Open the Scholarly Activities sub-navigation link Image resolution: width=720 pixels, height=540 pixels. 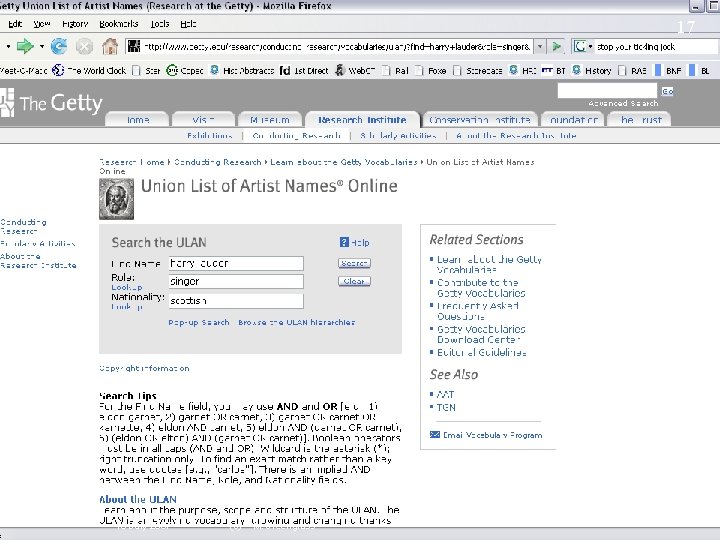398,135
